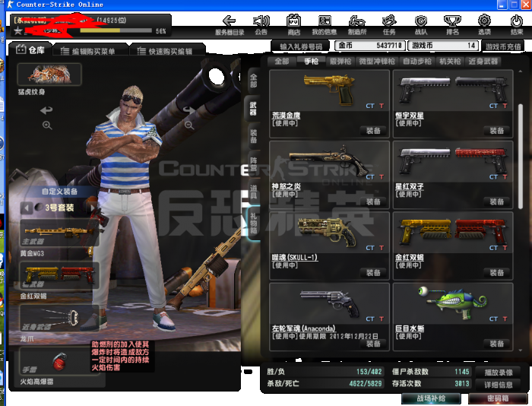Select the 微型冲锋枪 SMG filter tab
This screenshot has height=406, width=532.
point(377,62)
